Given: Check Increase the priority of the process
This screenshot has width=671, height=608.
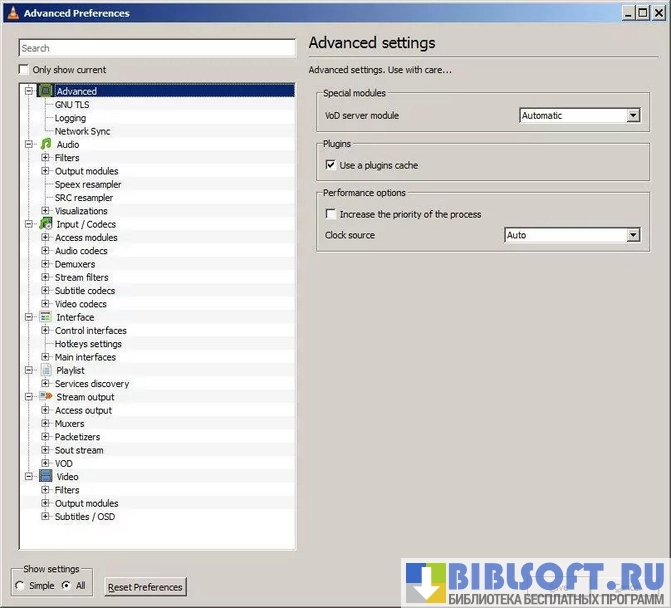Looking at the screenshot, I should (x=331, y=214).
